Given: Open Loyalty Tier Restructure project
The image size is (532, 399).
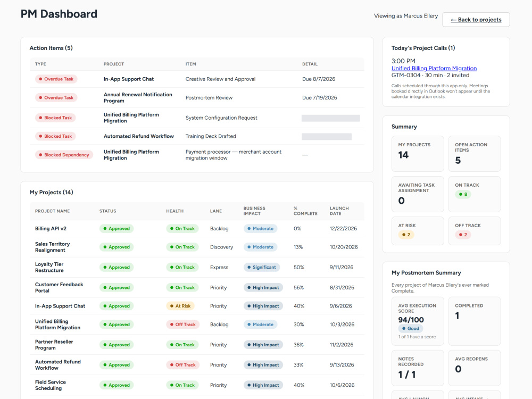Looking at the screenshot, I should pos(49,268).
